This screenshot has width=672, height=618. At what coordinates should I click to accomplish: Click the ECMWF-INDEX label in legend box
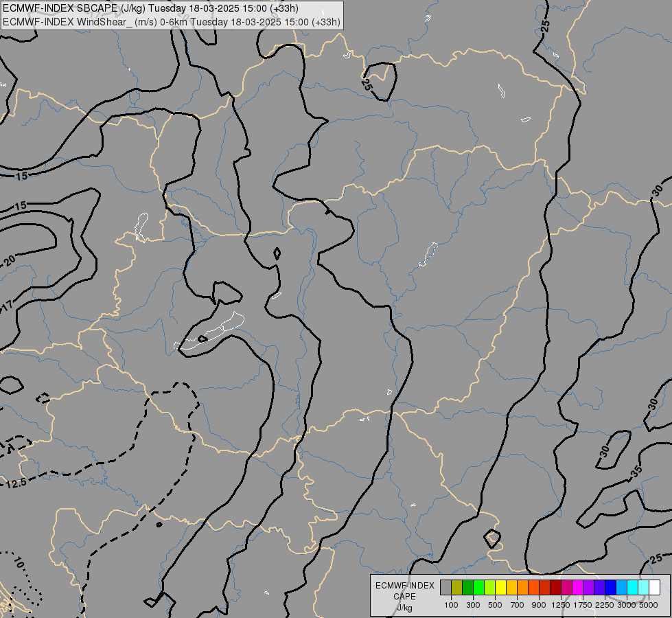click(x=405, y=586)
